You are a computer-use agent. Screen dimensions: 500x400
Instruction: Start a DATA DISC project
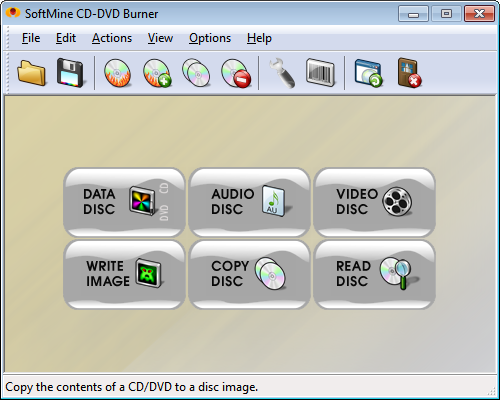(124, 202)
